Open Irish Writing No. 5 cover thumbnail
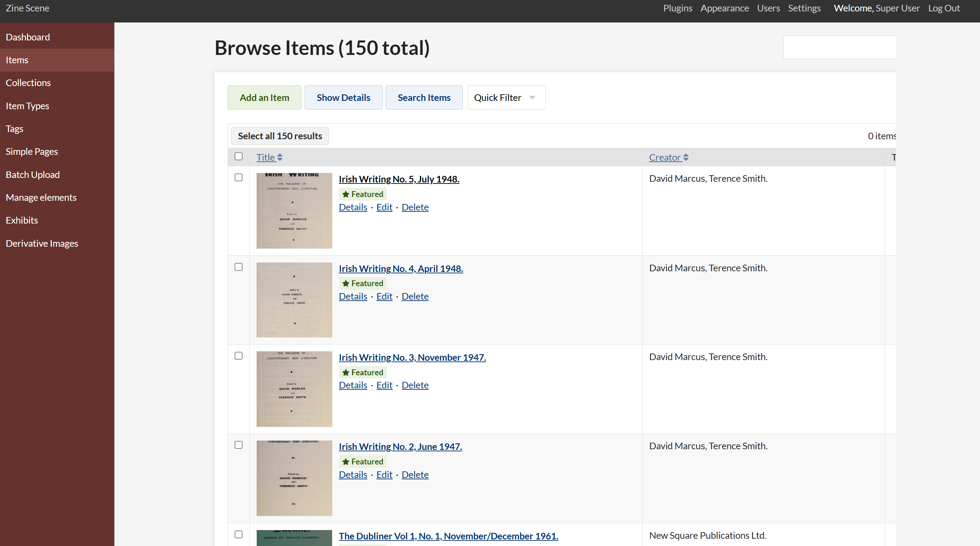Viewport: 980px width, 546px height. click(294, 211)
